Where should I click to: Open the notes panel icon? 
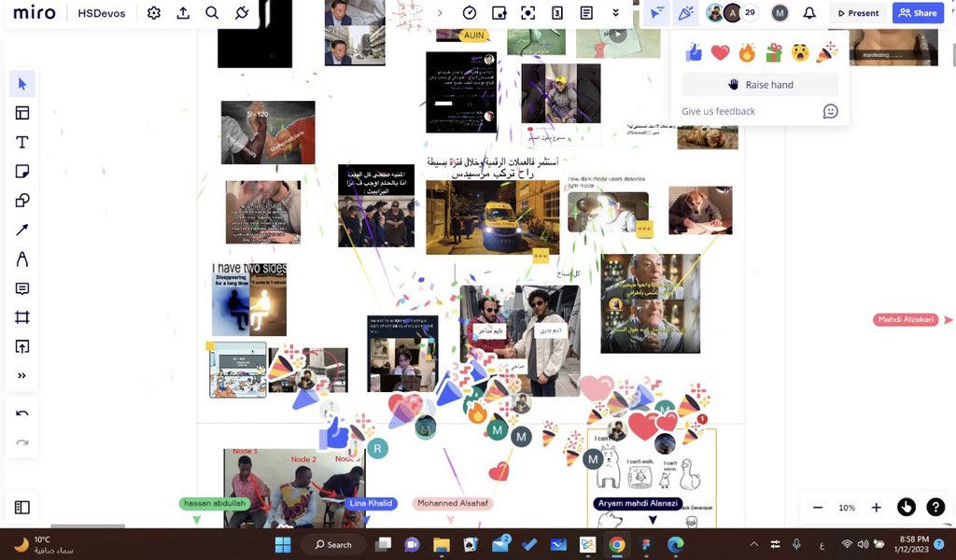point(586,13)
